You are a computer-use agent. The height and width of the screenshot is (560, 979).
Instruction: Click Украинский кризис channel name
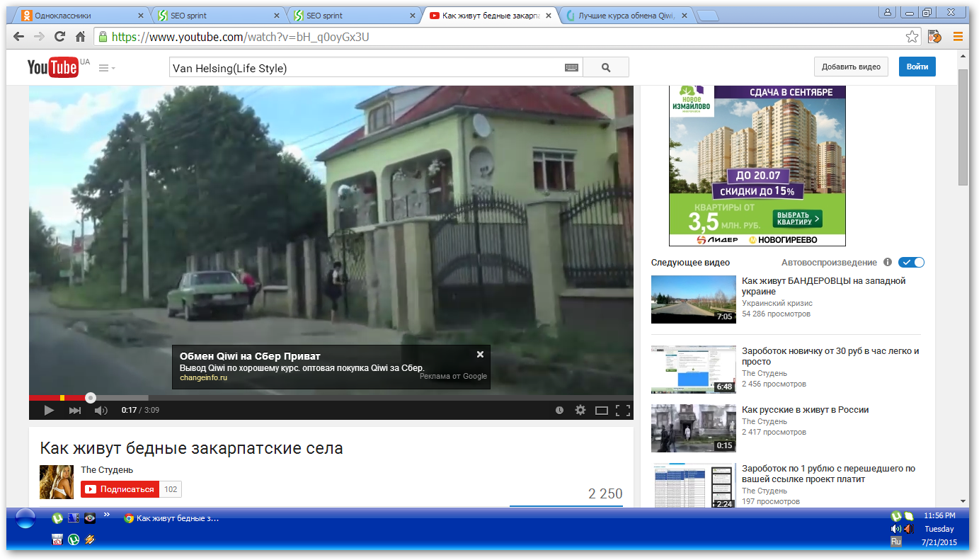(777, 303)
